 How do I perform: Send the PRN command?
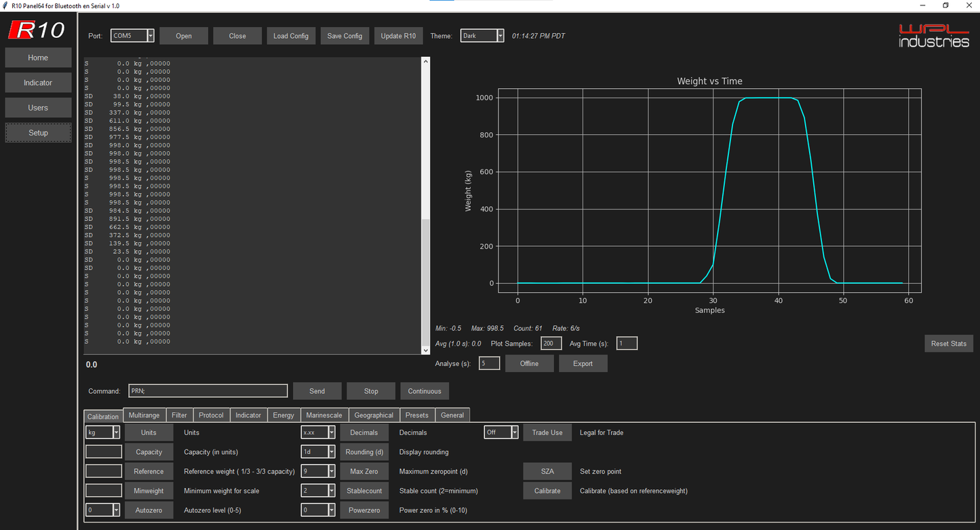317,391
